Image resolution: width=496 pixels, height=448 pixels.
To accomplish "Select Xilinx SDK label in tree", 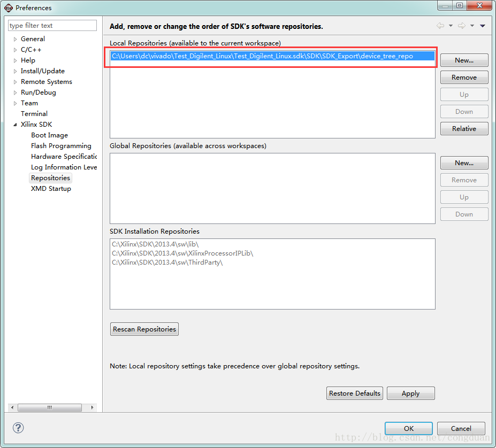I will (36, 124).
